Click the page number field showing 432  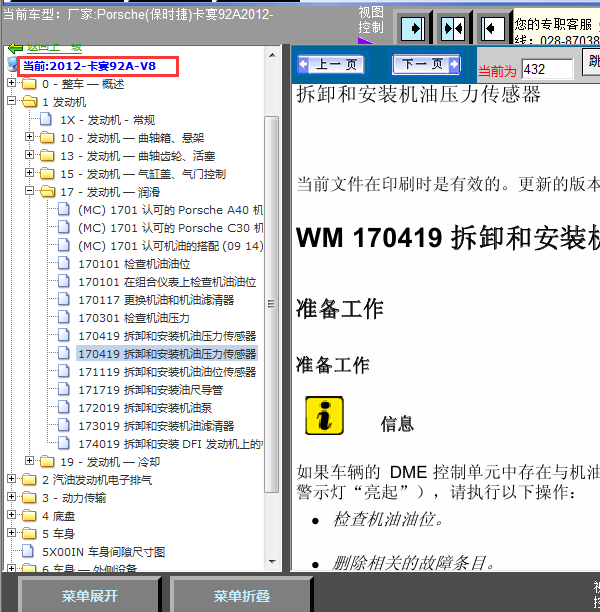[x=547, y=69]
